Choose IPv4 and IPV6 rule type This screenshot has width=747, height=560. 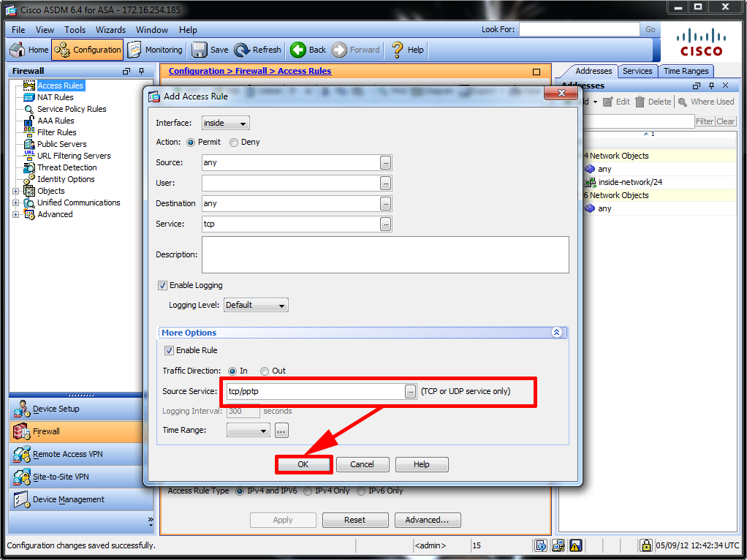click(x=240, y=491)
